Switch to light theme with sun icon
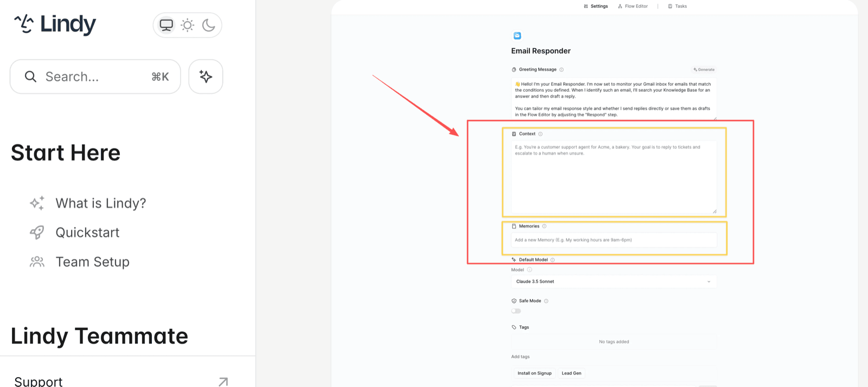 pos(187,25)
